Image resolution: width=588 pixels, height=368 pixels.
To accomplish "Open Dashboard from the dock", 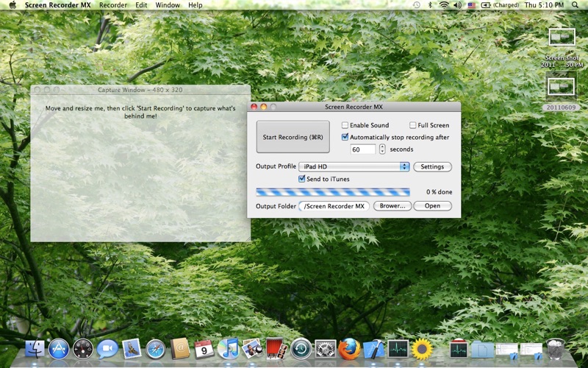I will click(x=82, y=349).
